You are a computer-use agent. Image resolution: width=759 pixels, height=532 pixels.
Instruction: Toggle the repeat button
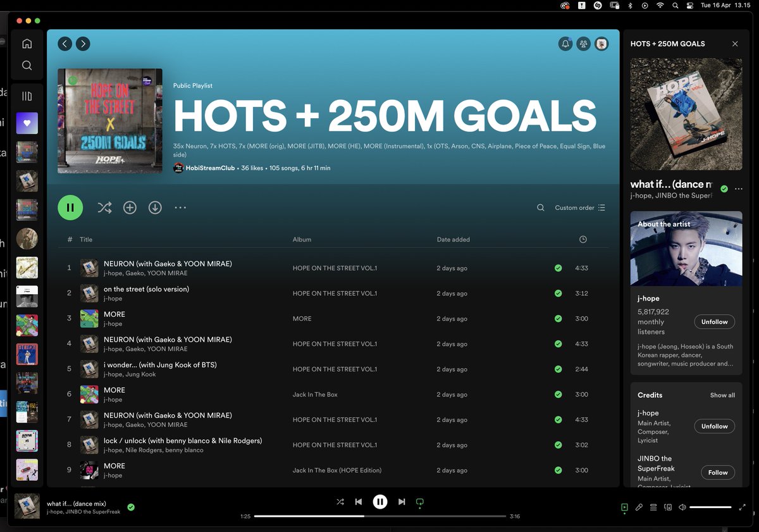click(x=419, y=502)
